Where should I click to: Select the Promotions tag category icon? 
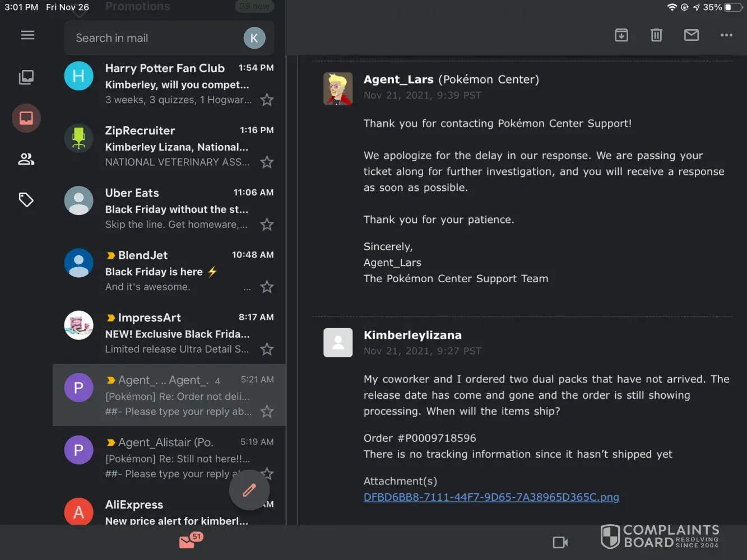(x=26, y=200)
